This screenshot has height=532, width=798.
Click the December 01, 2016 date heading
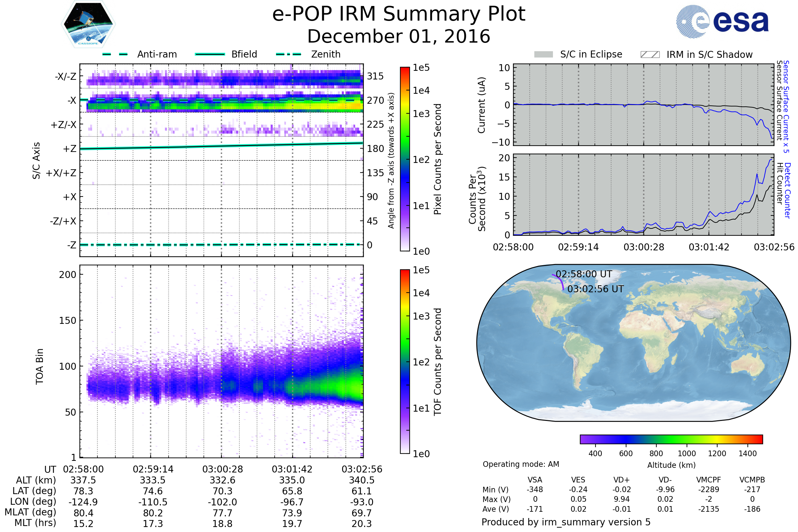pos(399,37)
